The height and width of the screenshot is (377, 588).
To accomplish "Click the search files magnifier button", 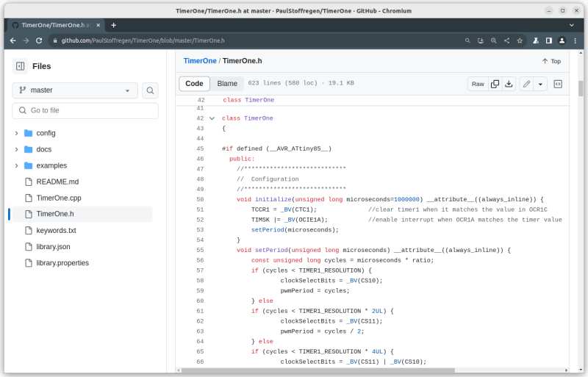I will (x=150, y=90).
